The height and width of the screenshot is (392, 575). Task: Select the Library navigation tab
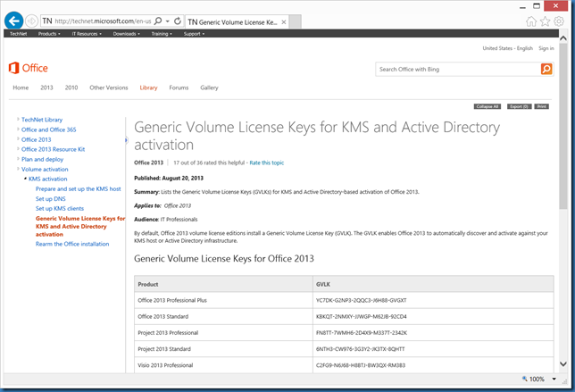[x=148, y=88]
